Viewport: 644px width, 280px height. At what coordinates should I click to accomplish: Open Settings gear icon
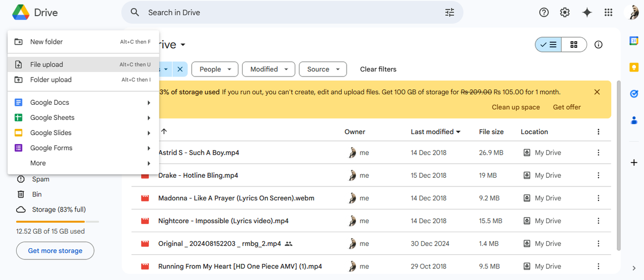click(x=565, y=13)
